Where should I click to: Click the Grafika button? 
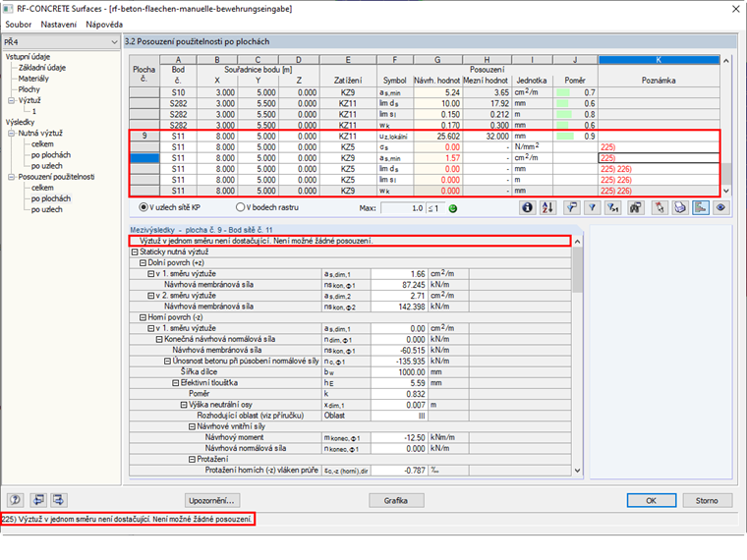(396, 500)
